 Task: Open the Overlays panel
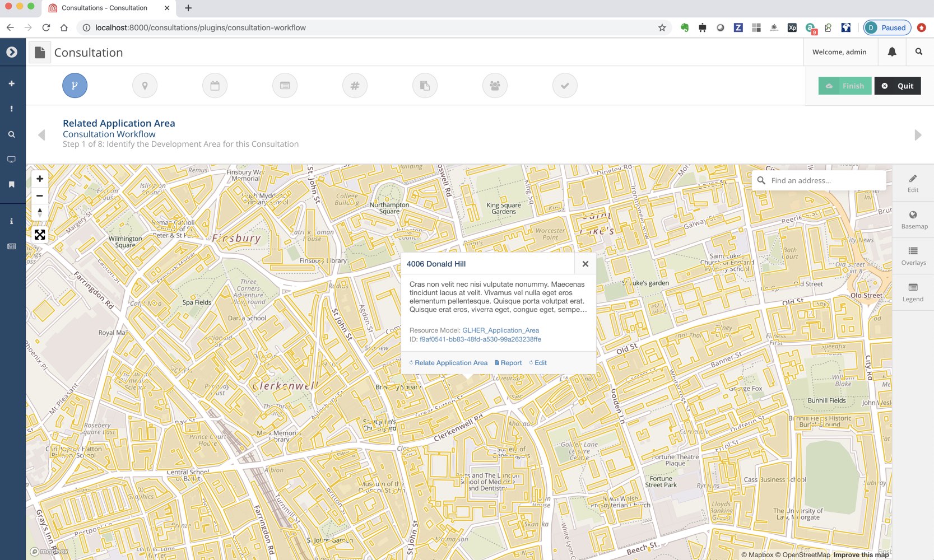pos(913,255)
